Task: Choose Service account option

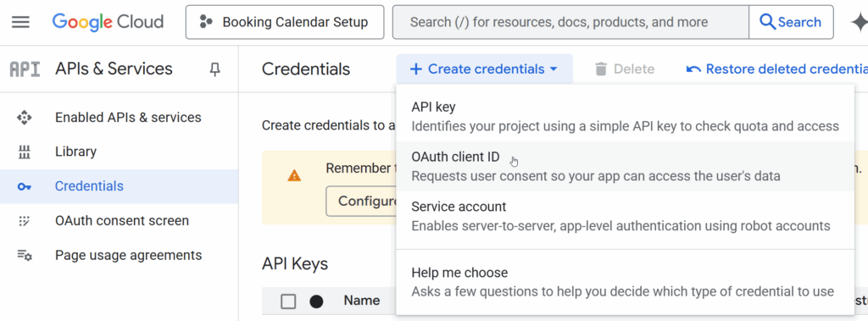Action: [625, 216]
